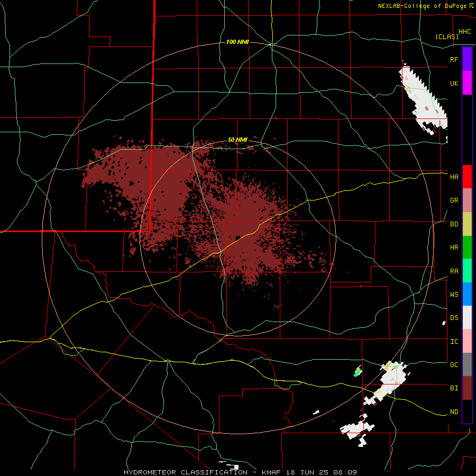The width and height of the screenshot is (476, 476).
Task: Select the IC light pink legend swatch
Action: point(467,341)
